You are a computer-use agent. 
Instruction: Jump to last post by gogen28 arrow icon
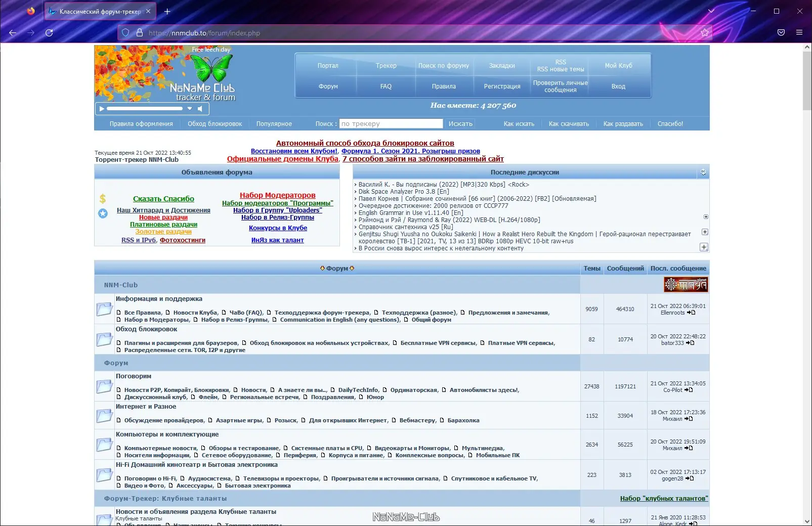point(690,478)
